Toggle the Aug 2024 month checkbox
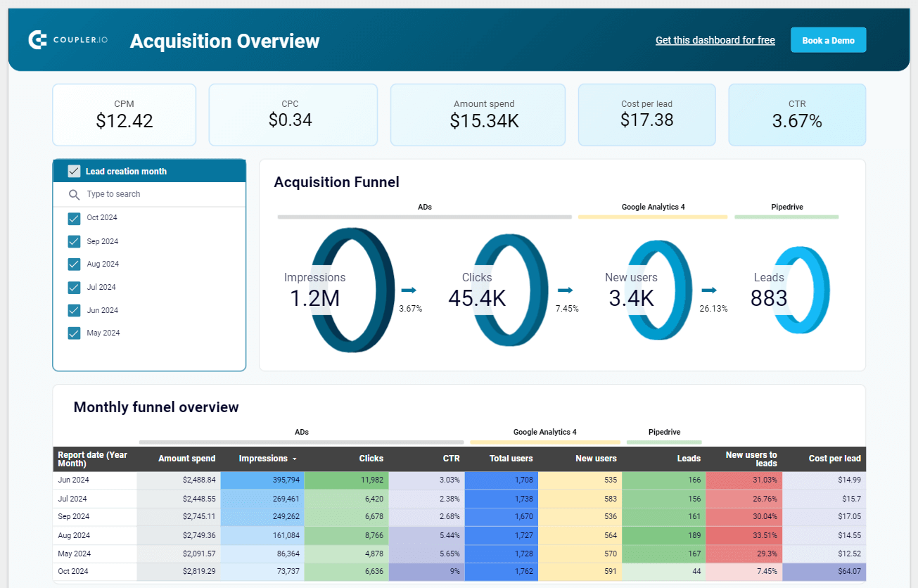Viewport: 918px width, 588px height. (x=74, y=264)
